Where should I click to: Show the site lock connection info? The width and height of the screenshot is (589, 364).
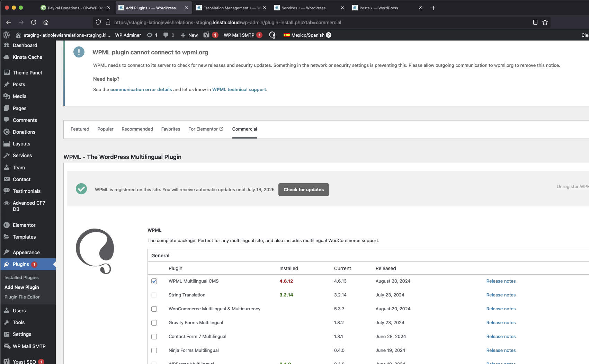coord(108,22)
